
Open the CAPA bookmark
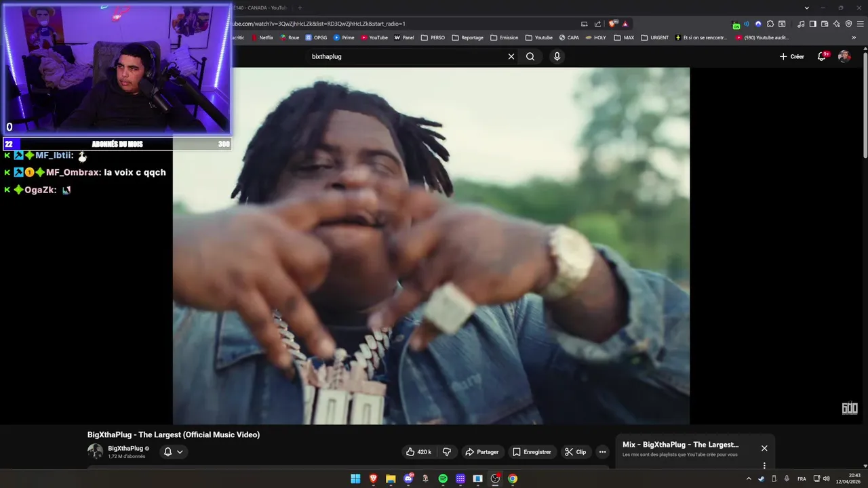[569, 38]
